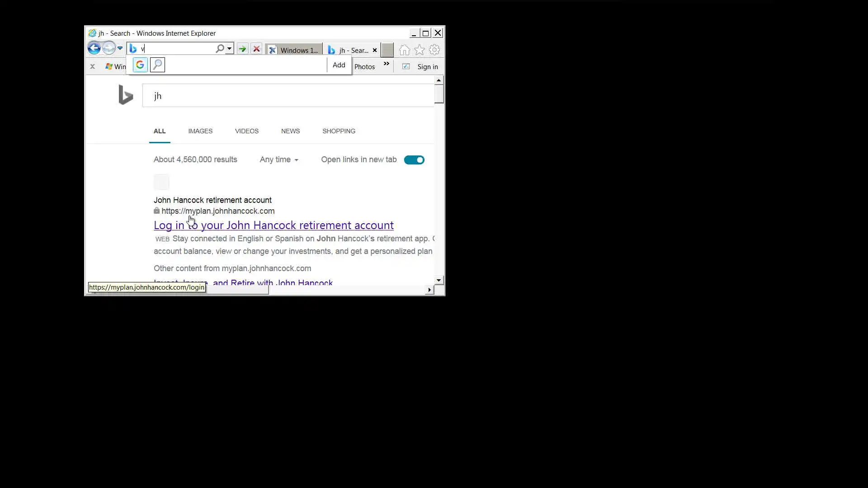Click the Forward navigation button
The height and width of the screenshot is (488, 868).
(x=108, y=48)
